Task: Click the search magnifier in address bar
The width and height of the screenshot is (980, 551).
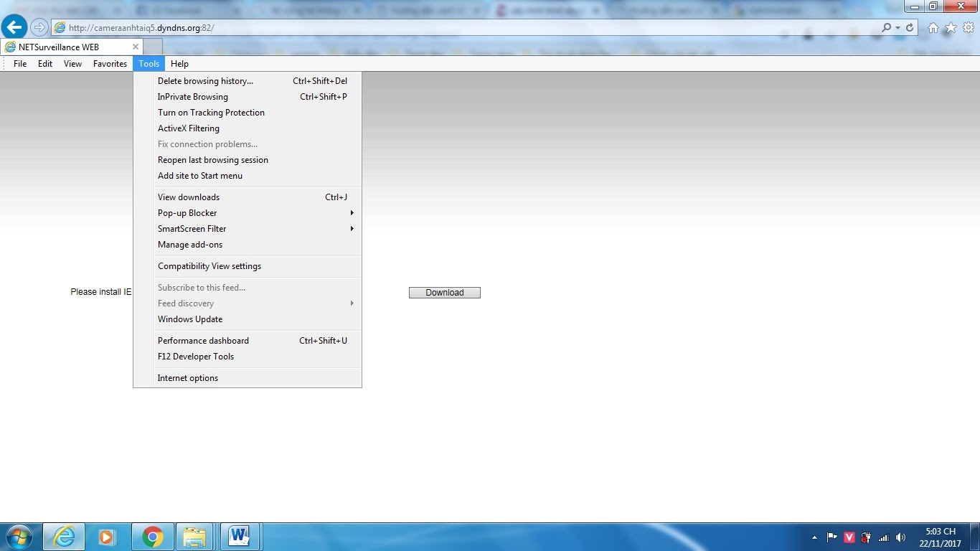Action: click(887, 27)
